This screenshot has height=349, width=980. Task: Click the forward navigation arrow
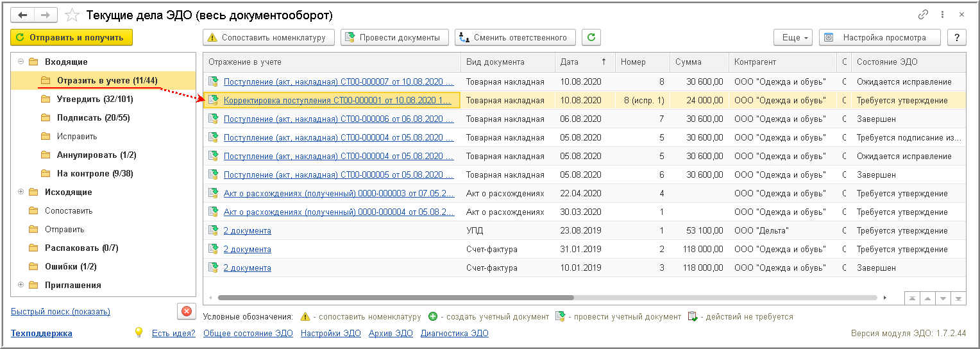[x=46, y=14]
